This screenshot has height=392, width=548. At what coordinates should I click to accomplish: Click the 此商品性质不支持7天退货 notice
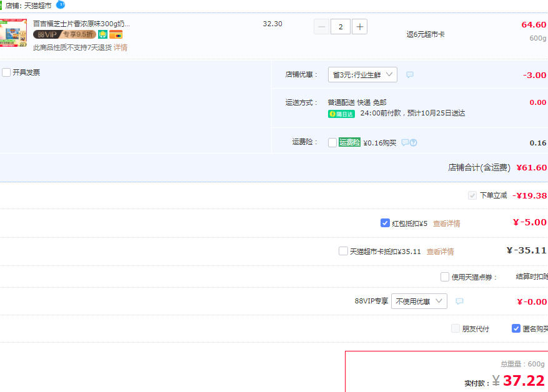pos(72,47)
